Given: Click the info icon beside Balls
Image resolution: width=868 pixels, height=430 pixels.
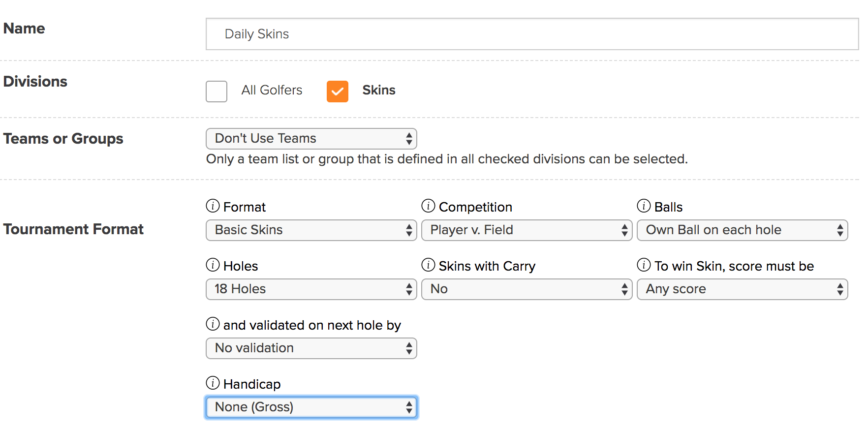Looking at the screenshot, I should click(x=644, y=206).
